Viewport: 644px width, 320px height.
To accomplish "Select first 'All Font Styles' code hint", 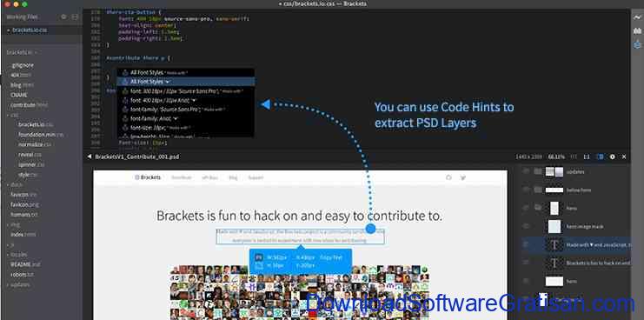I will 186,73.
